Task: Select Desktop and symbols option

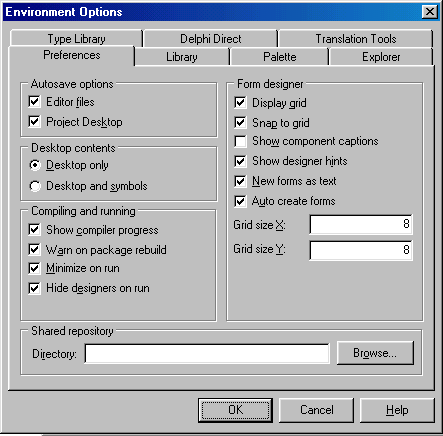Action: [35, 186]
